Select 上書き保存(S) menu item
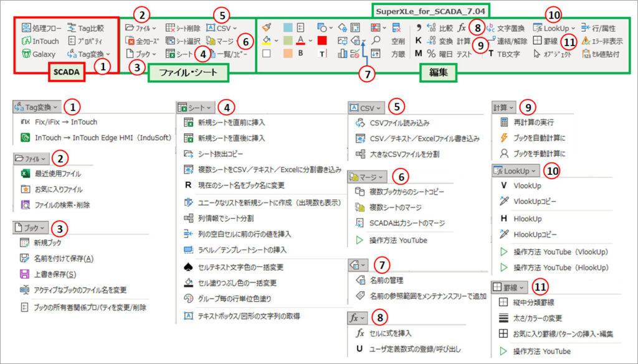This screenshot has width=638, height=364. coord(48,274)
